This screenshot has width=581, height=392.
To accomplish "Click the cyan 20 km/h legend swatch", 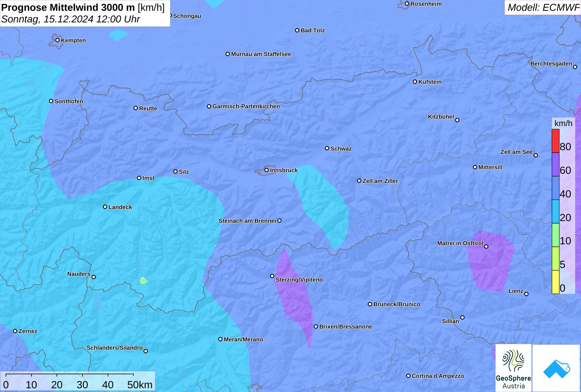I will click(x=555, y=212).
